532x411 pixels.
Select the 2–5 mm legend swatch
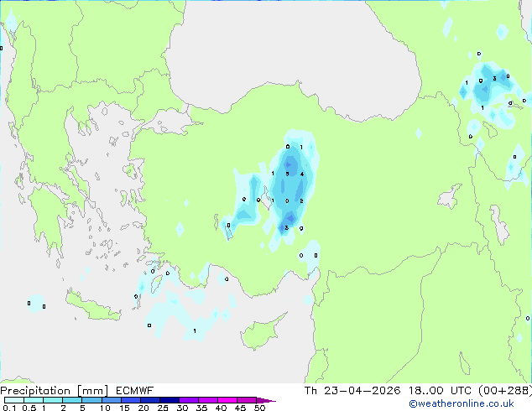(72, 400)
